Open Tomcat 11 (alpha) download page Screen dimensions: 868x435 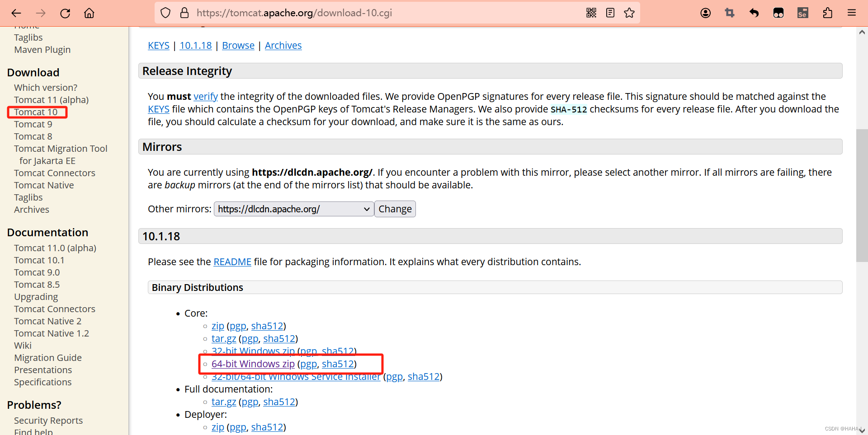[x=51, y=100]
